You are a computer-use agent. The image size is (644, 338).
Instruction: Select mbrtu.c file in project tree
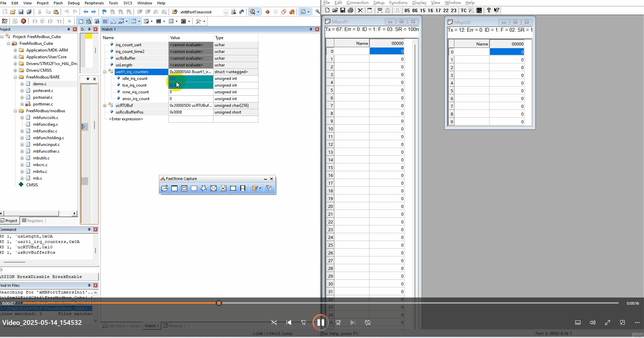click(x=40, y=172)
